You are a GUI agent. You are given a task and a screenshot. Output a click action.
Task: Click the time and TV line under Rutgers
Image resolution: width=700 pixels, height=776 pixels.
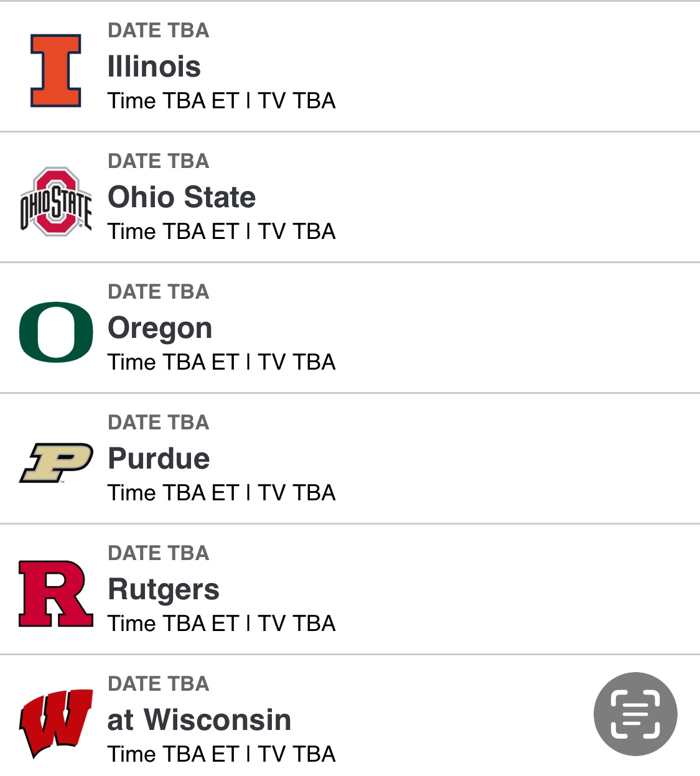222,624
